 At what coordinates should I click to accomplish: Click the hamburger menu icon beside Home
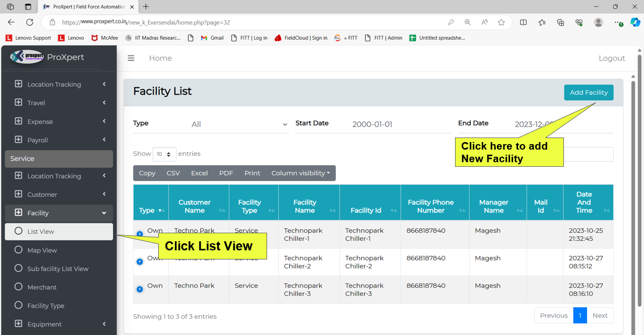tap(131, 58)
